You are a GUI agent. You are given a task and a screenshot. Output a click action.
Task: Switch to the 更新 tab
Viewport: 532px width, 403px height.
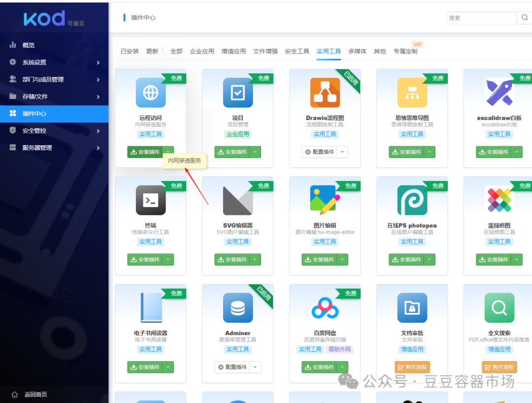(152, 51)
